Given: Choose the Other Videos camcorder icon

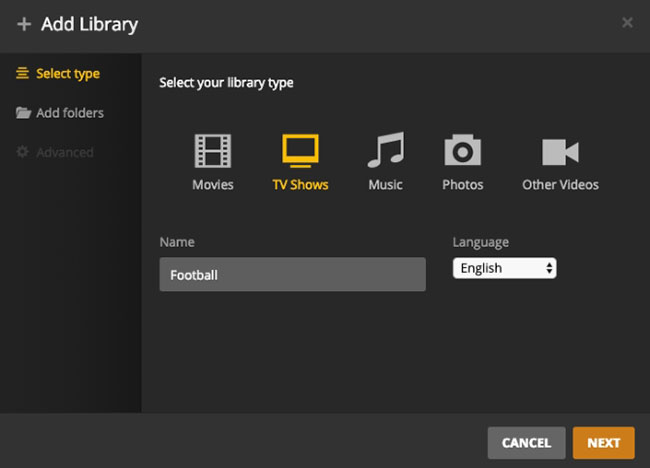Looking at the screenshot, I should click(560, 151).
